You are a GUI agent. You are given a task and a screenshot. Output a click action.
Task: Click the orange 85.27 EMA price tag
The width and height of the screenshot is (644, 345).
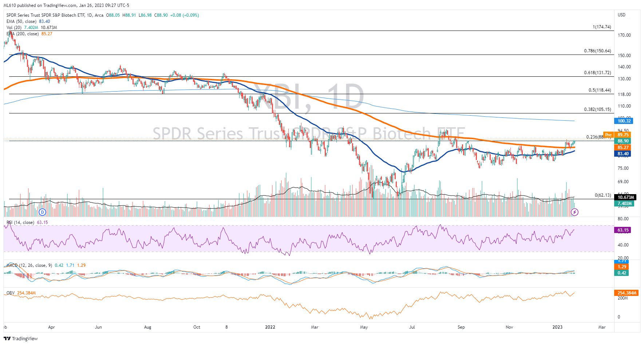[x=623, y=148]
